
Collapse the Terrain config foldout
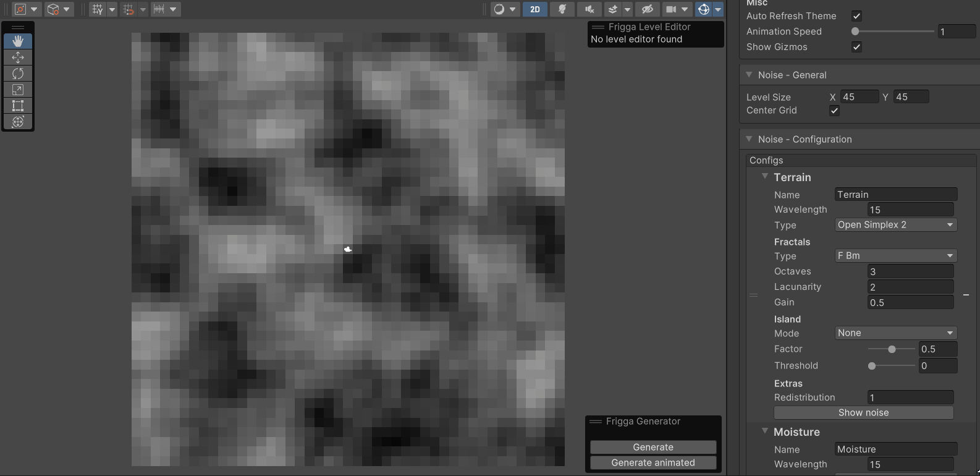pyautogui.click(x=765, y=177)
